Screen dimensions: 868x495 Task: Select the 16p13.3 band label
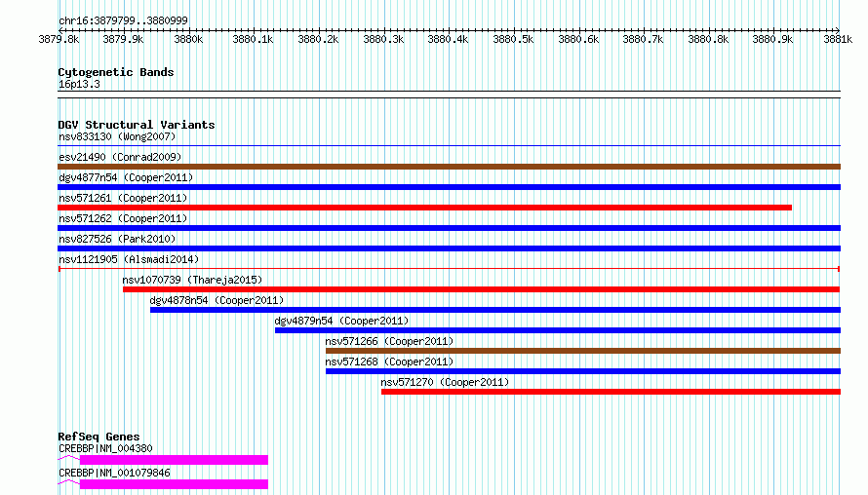pos(79,84)
